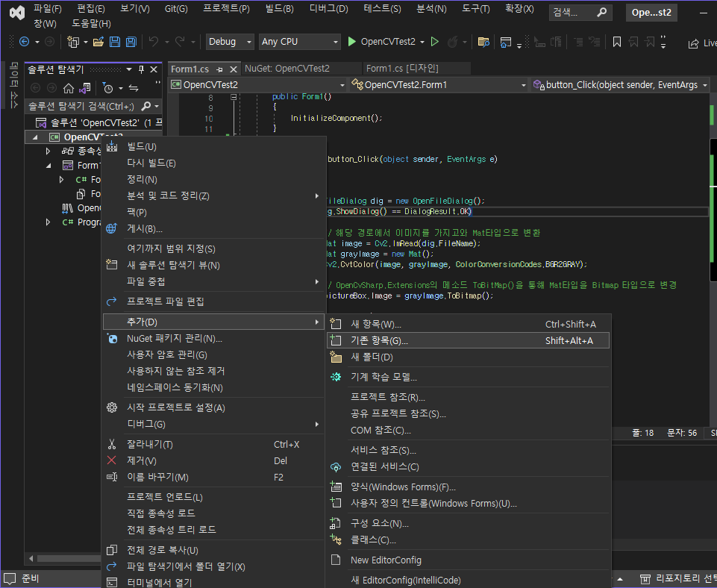This screenshot has width=717, height=588.
Task: Select 전체 경로 복사(U) context entry
Action: pyautogui.click(x=213, y=551)
